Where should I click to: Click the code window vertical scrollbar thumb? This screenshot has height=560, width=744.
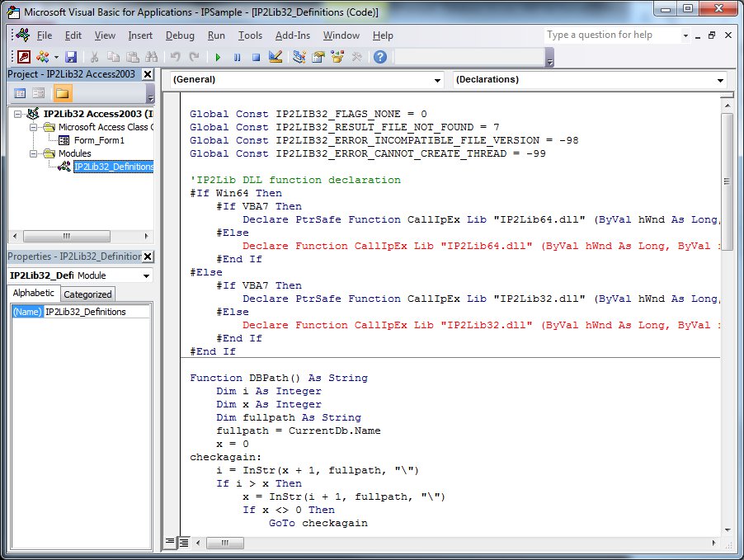[727, 181]
